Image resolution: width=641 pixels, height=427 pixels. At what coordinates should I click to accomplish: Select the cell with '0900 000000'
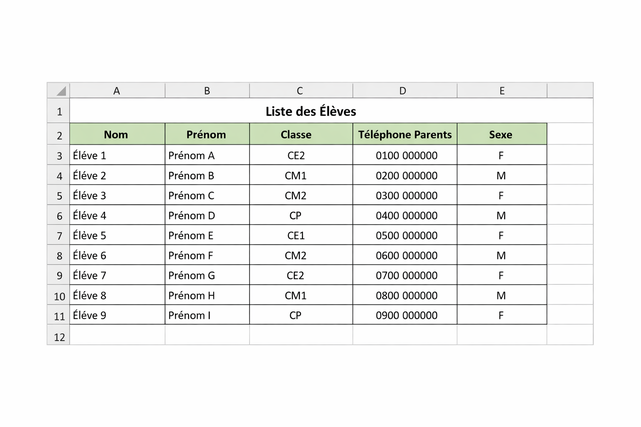pyautogui.click(x=405, y=316)
